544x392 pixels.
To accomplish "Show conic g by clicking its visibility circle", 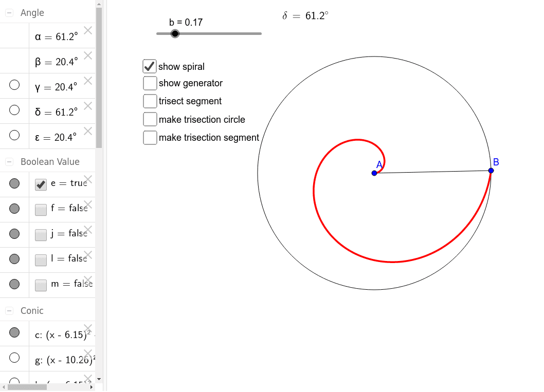I will (x=15, y=357).
